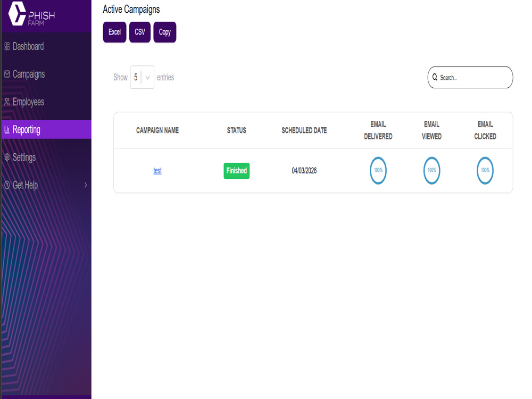Viewport: 532px width, 399px height.
Task: Focus the Search input field
Action: coord(470,77)
